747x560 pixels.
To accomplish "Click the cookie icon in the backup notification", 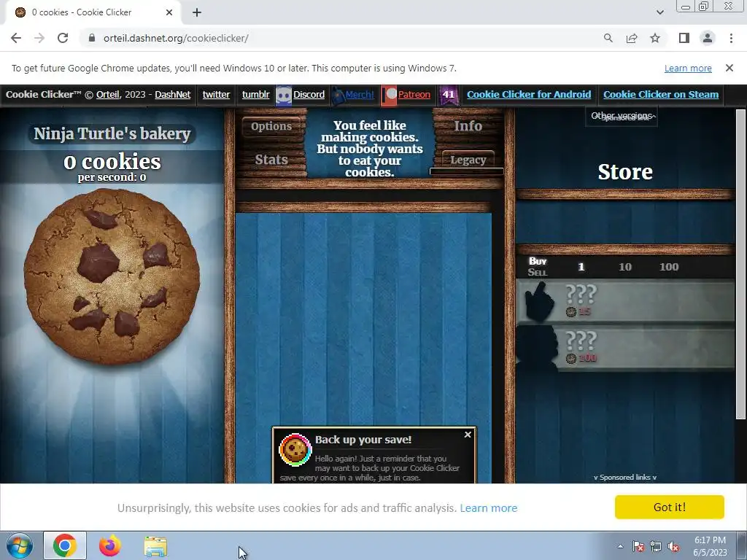I will click(x=295, y=449).
